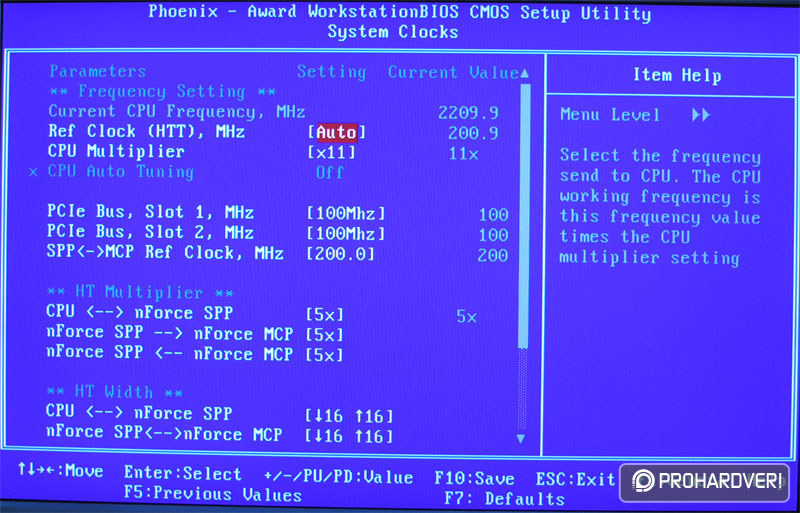
Task: Click the F5:Previous Values hint
Action: point(213,494)
